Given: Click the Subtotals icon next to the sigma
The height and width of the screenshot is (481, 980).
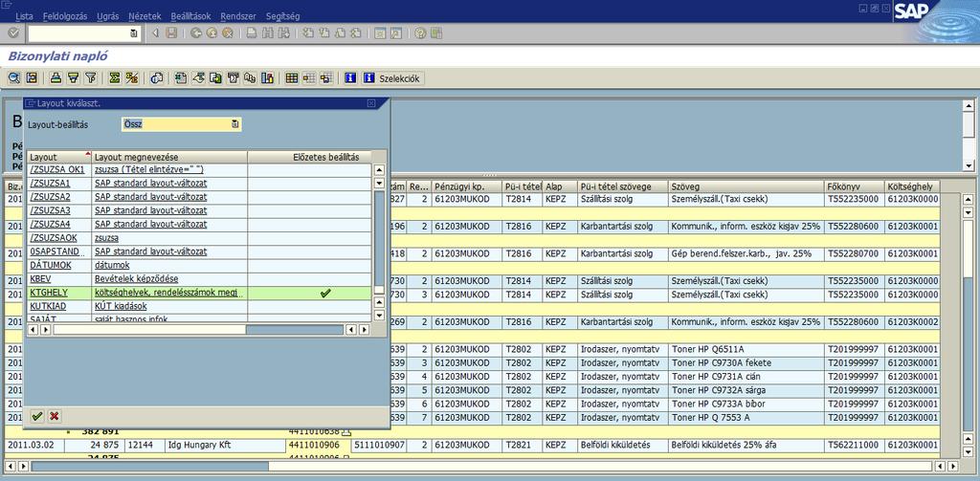Looking at the screenshot, I should [x=132, y=78].
